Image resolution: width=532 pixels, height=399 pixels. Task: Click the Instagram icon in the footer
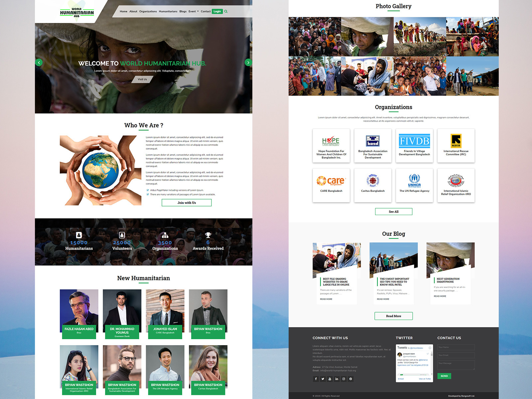(x=343, y=379)
